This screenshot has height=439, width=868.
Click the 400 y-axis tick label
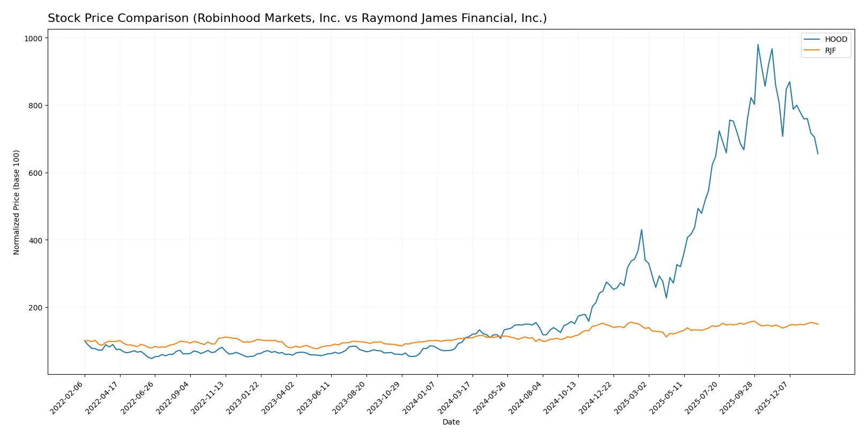35,240
